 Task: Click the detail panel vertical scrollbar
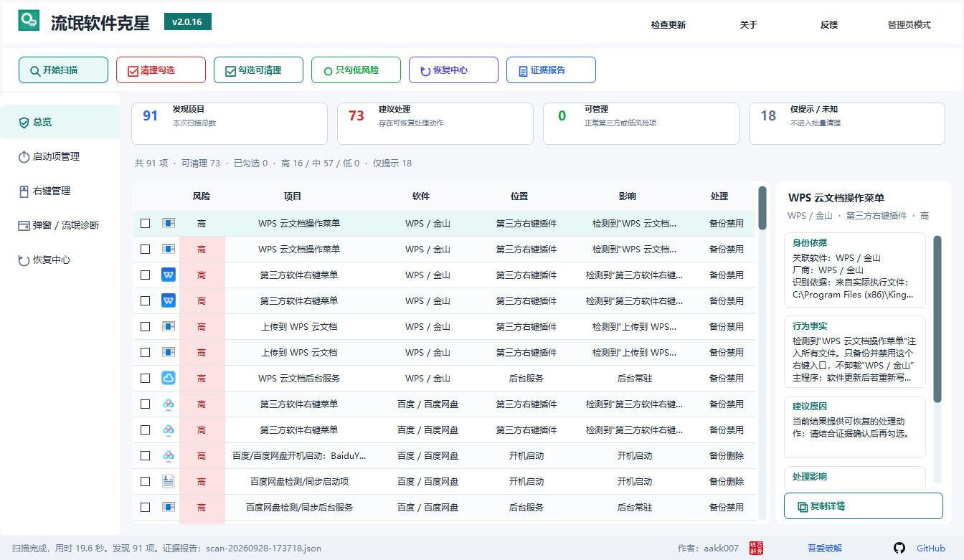click(x=937, y=319)
